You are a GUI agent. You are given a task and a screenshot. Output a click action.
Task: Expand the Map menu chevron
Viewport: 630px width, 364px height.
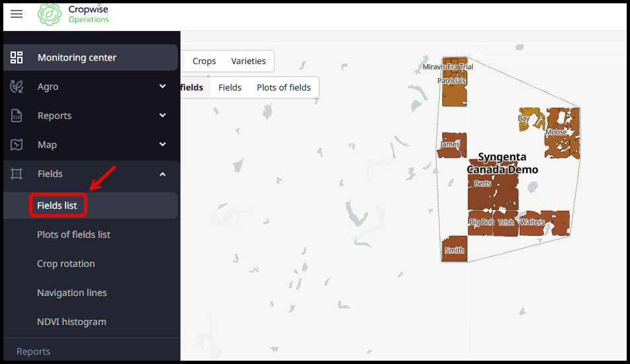163,145
